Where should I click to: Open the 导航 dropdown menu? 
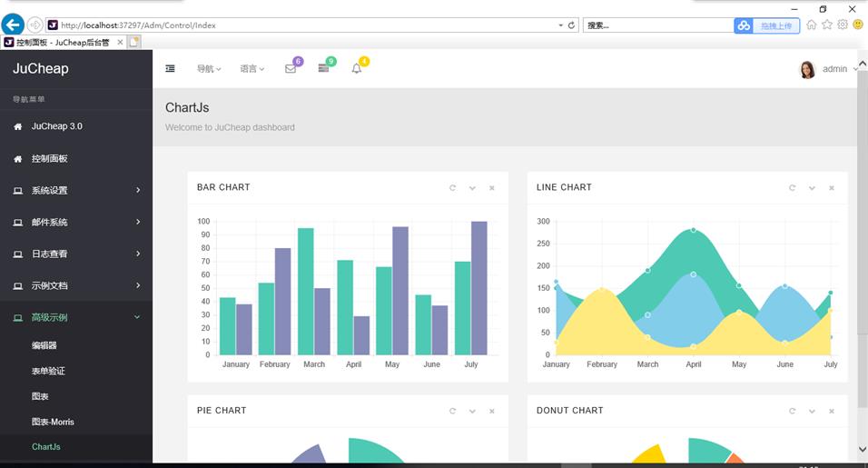coord(209,69)
